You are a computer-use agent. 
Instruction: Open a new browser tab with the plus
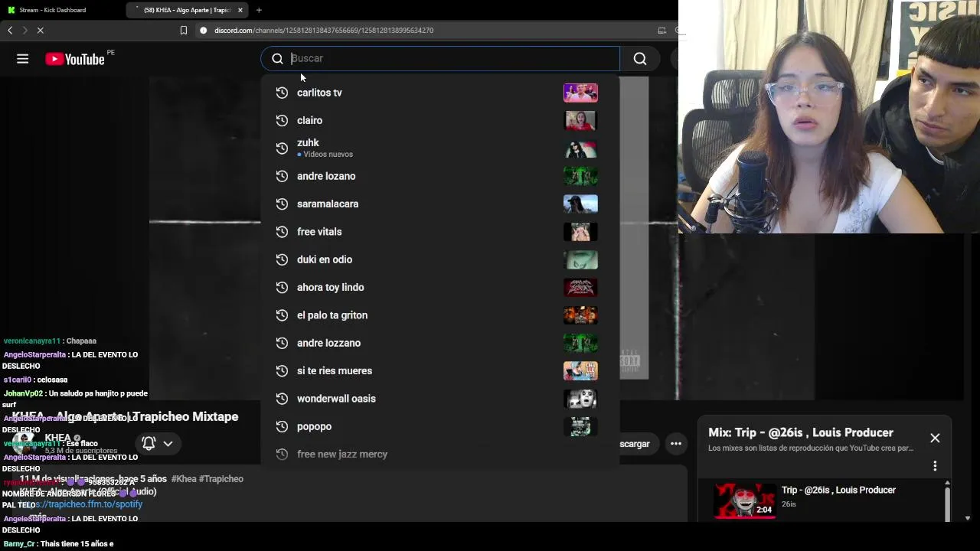259,10
